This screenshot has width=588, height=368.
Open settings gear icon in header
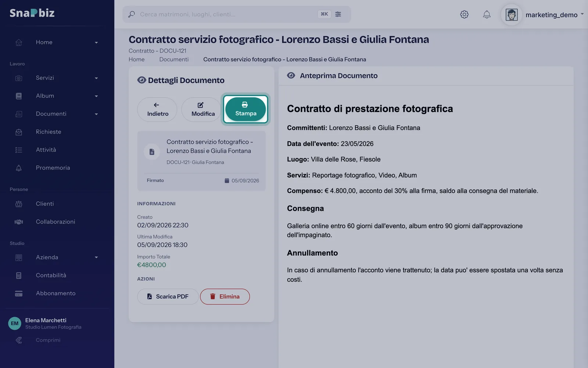(465, 14)
